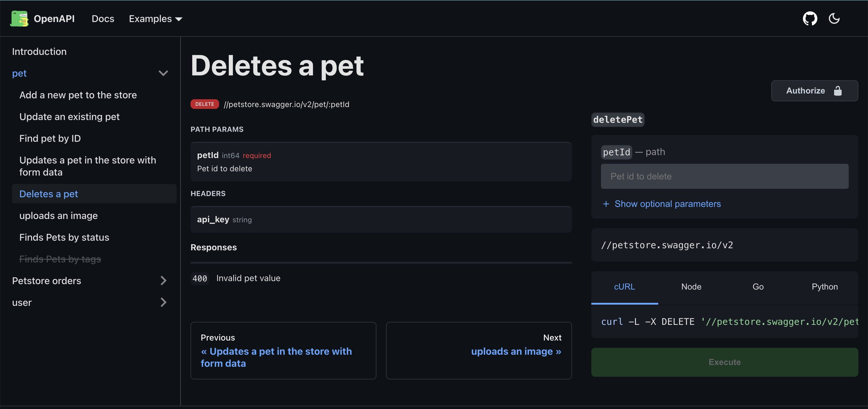Open the deprecated Finds Pets by tags

pos(60,259)
